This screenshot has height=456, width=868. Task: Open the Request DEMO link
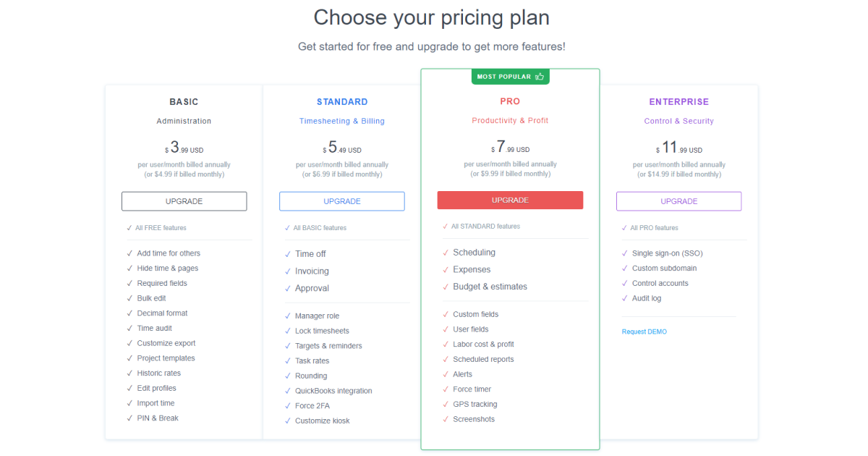coord(644,332)
